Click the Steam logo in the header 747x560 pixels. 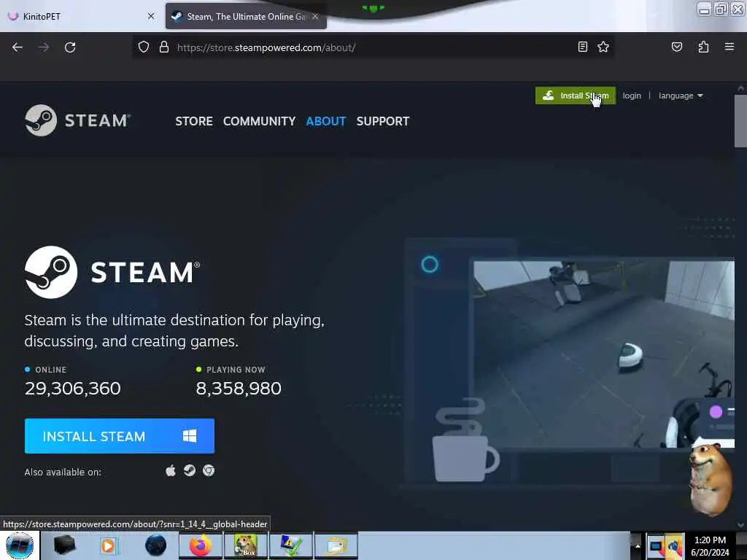pyautogui.click(x=77, y=120)
